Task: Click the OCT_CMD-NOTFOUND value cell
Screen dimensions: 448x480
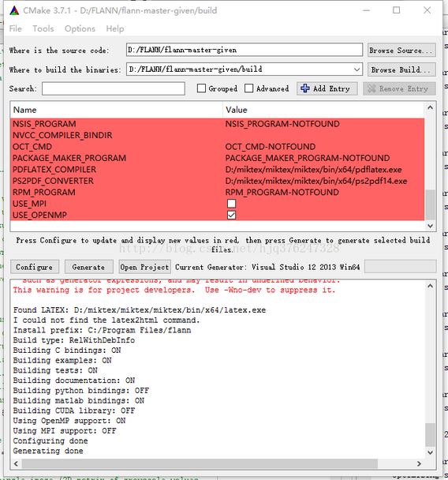Action: (x=270, y=147)
